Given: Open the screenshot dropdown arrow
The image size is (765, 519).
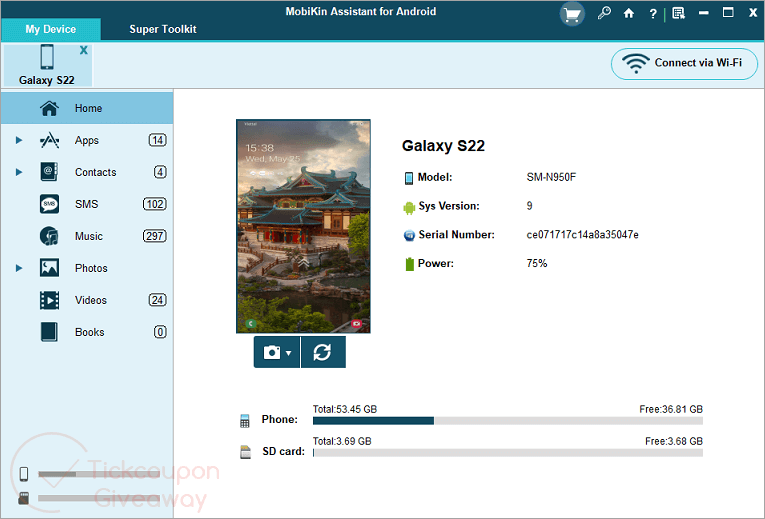Looking at the screenshot, I should click(x=289, y=353).
